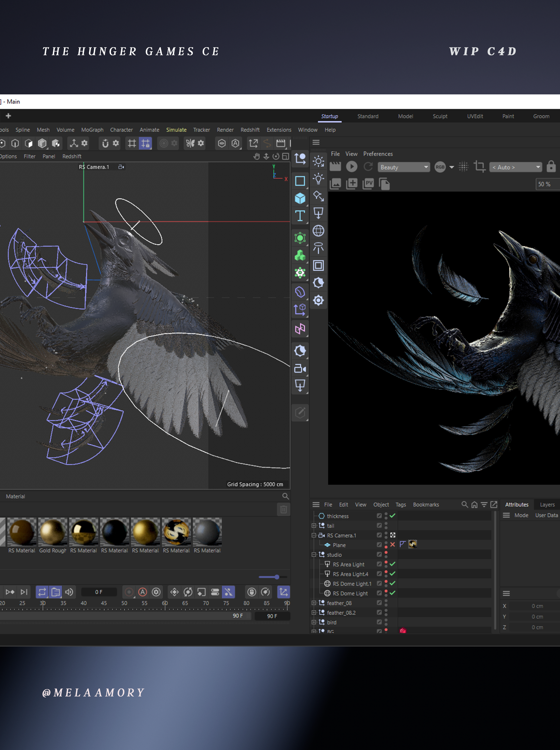
Task: Collapse the studio group in the tree
Action: [314, 554]
